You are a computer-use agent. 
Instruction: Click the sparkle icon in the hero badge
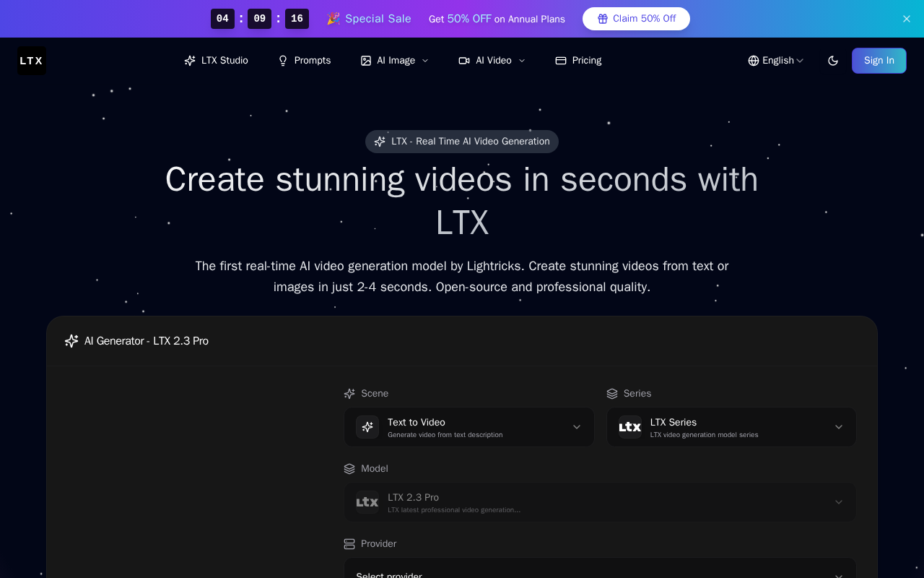(x=380, y=142)
